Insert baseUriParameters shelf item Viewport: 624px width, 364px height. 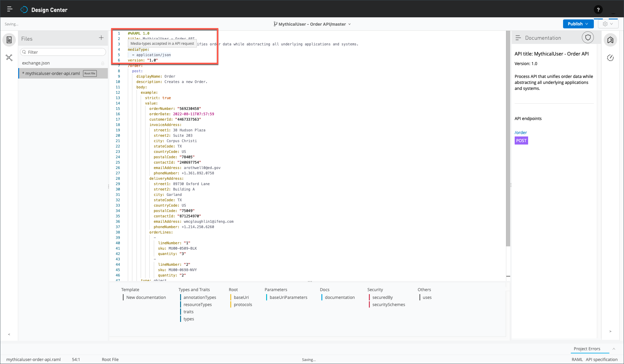coord(289,297)
